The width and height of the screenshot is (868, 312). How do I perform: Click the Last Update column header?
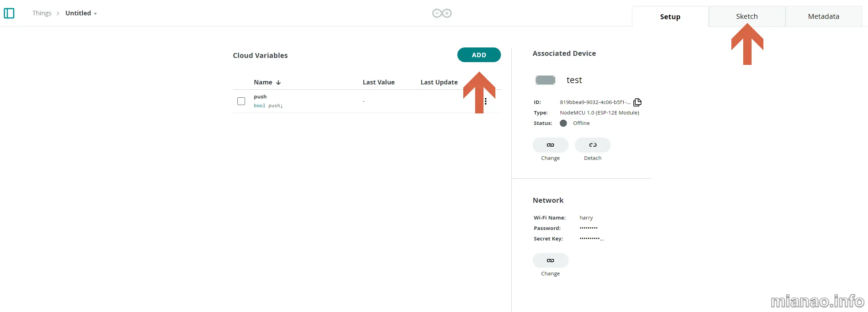439,82
